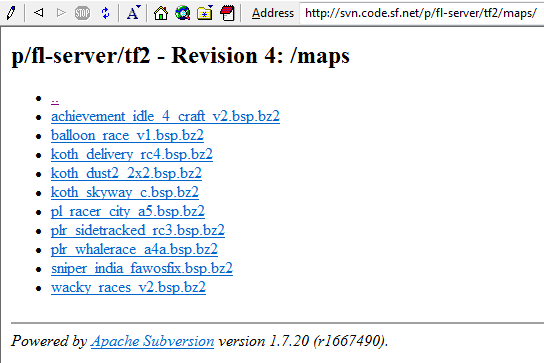Click the 'Revision 4: /maps' page heading
This screenshot has width=544, height=363.
coord(261,56)
